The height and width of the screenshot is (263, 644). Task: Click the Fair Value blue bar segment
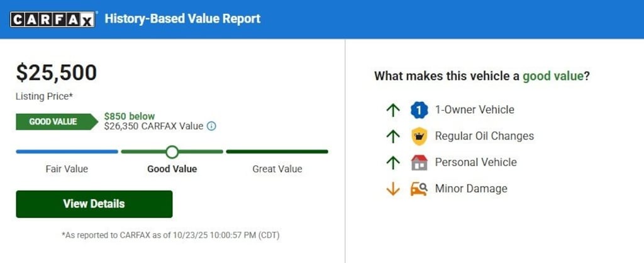(67, 152)
